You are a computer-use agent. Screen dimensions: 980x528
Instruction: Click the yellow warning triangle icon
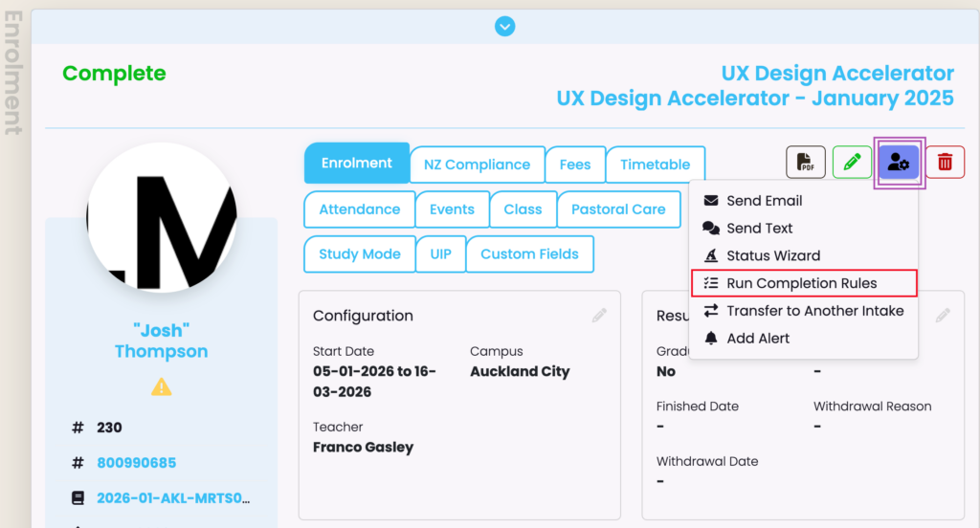click(162, 386)
